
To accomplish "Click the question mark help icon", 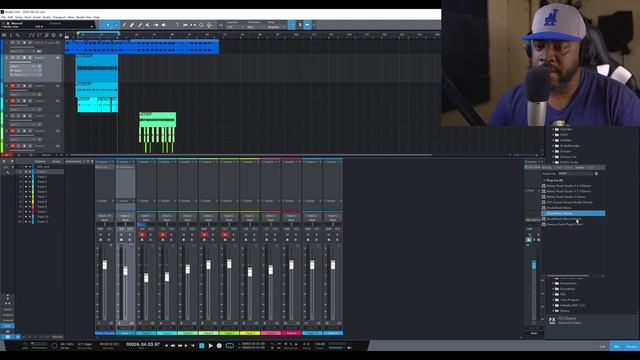I will [x=177, y=25].
